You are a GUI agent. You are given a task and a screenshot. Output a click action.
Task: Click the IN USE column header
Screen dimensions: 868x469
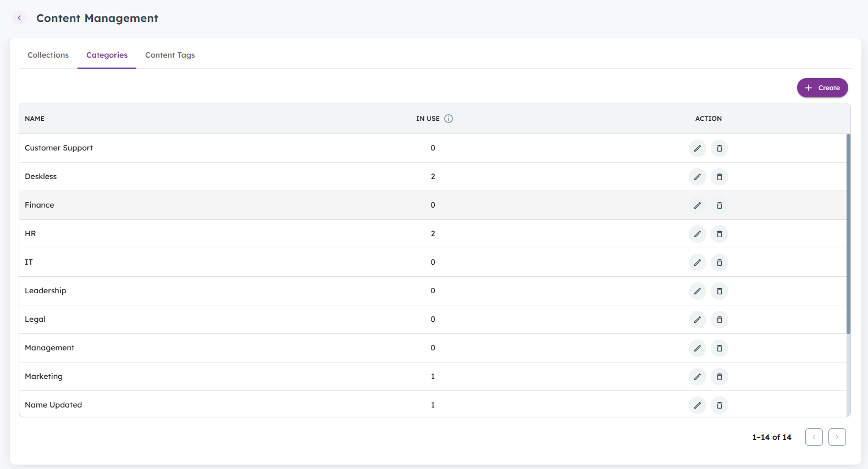[x=428, y=119]
